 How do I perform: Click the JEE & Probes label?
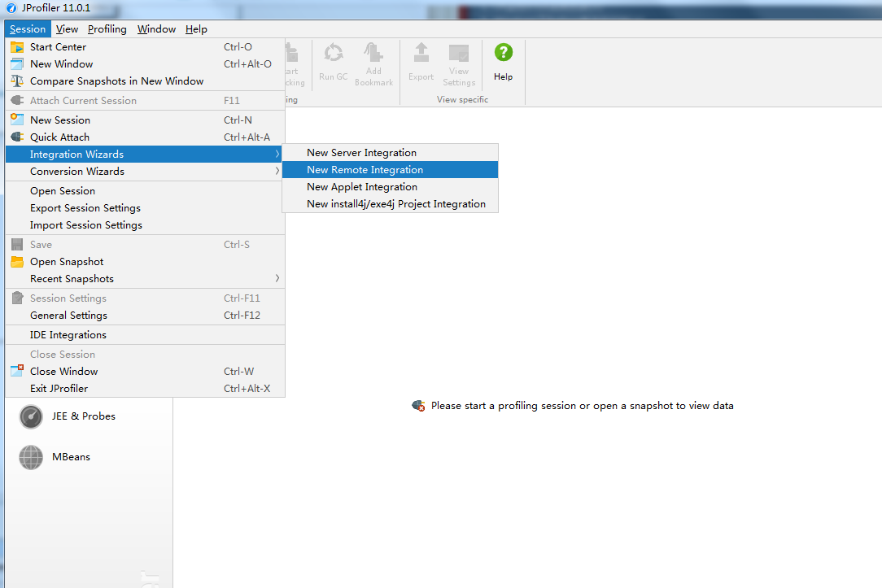84,416
